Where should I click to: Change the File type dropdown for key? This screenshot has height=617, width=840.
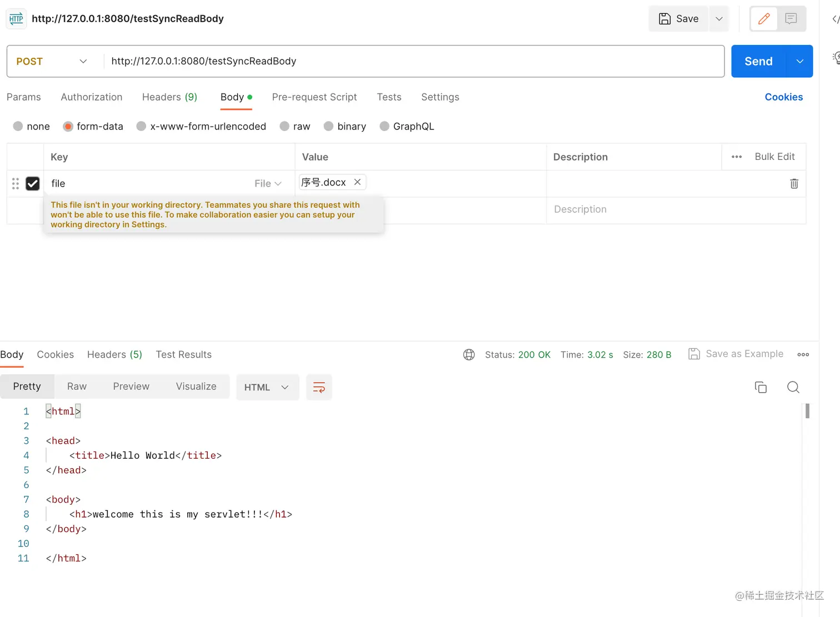pos(268,183)
